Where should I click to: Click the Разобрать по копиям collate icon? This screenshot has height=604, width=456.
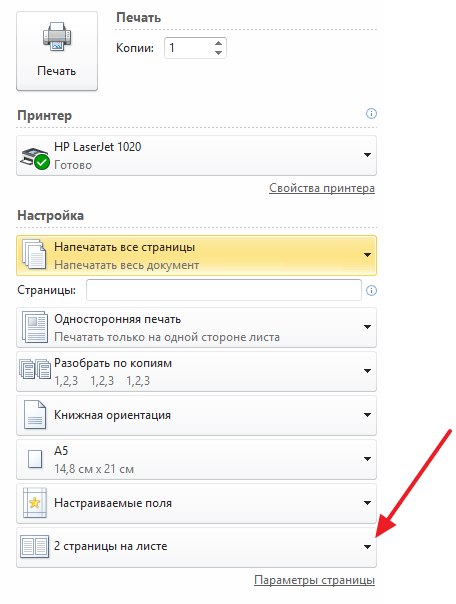35,369
